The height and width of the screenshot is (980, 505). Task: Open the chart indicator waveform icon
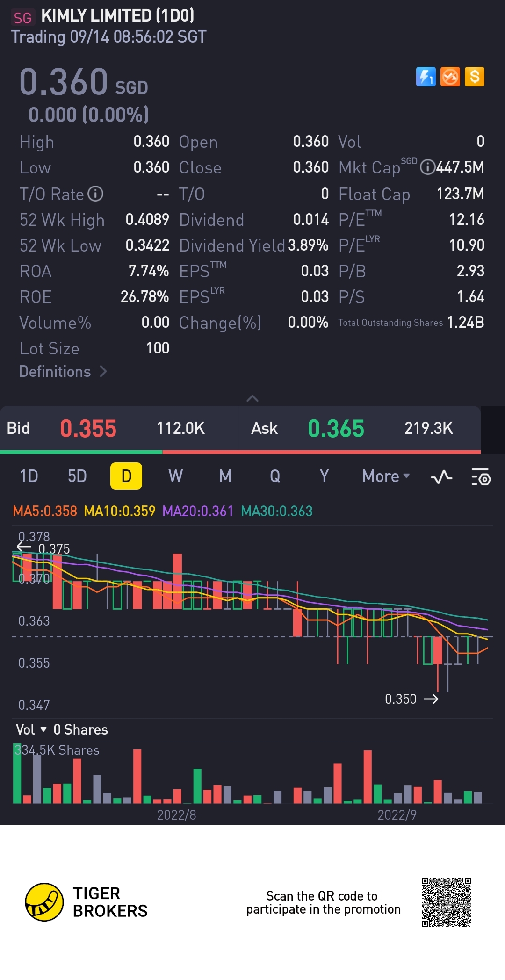click(441, 477)
